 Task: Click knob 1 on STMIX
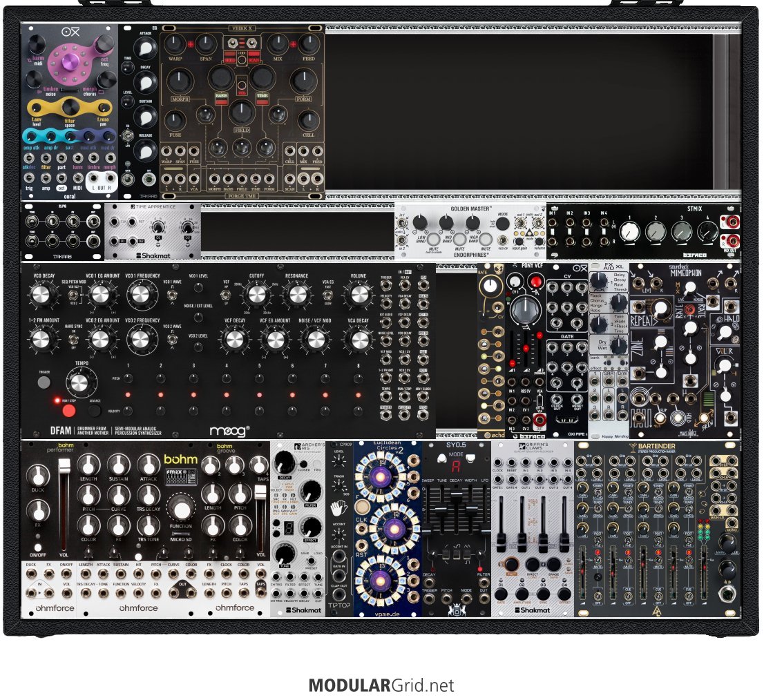[x=629, y=232]
